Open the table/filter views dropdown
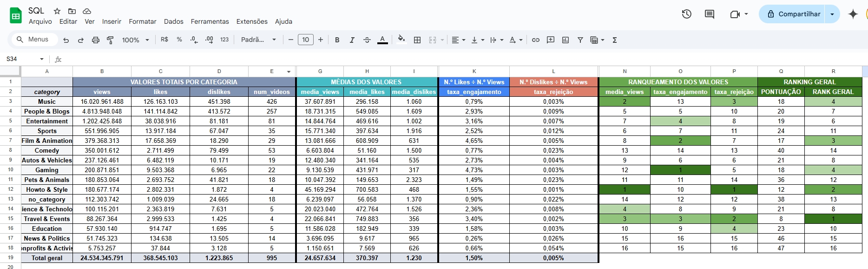This screenshot has height=269, width=868. [x=597, y=40]
